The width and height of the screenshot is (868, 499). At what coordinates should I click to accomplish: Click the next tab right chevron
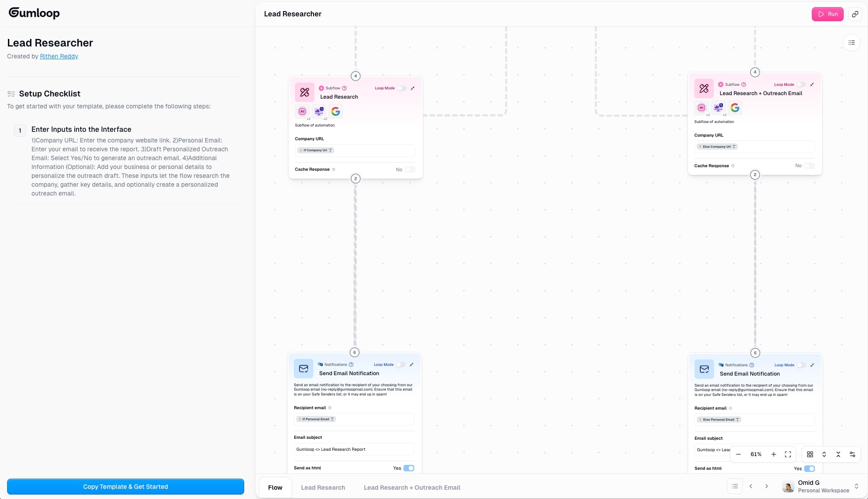pyautogui.click(x=767, y=486)
